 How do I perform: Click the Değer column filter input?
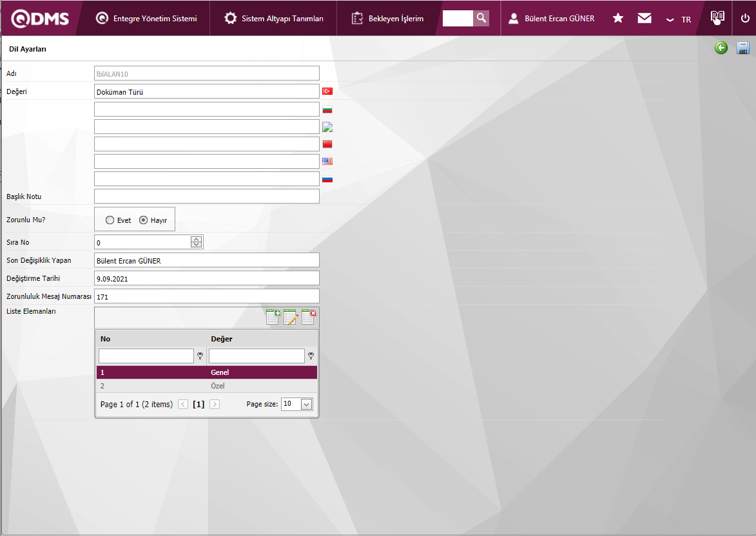tap(257, 356)
